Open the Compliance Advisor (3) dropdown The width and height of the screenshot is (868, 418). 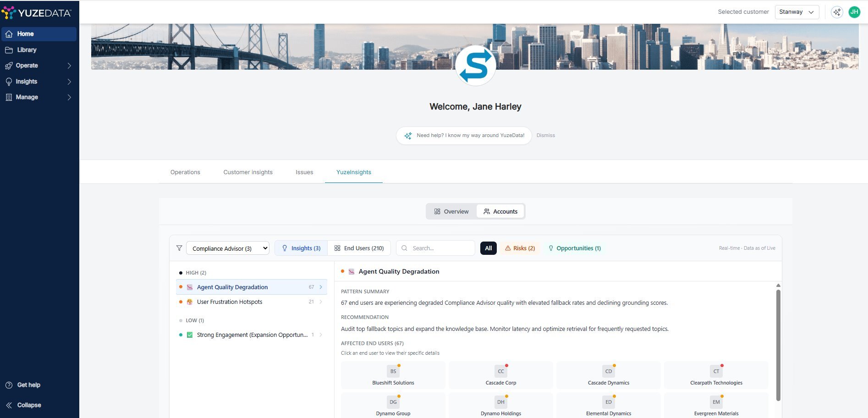[227, 248]
